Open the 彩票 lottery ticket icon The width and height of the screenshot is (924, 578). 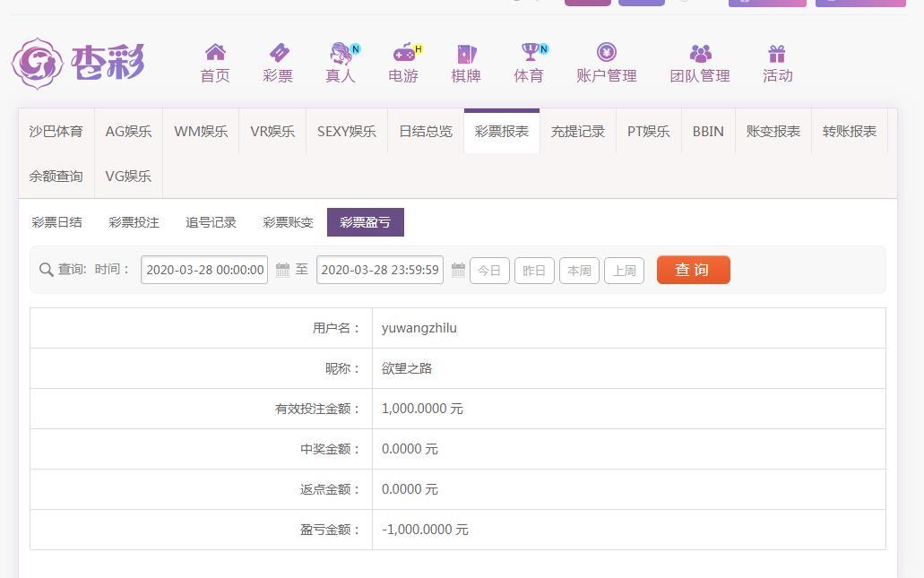coord(278,53)
